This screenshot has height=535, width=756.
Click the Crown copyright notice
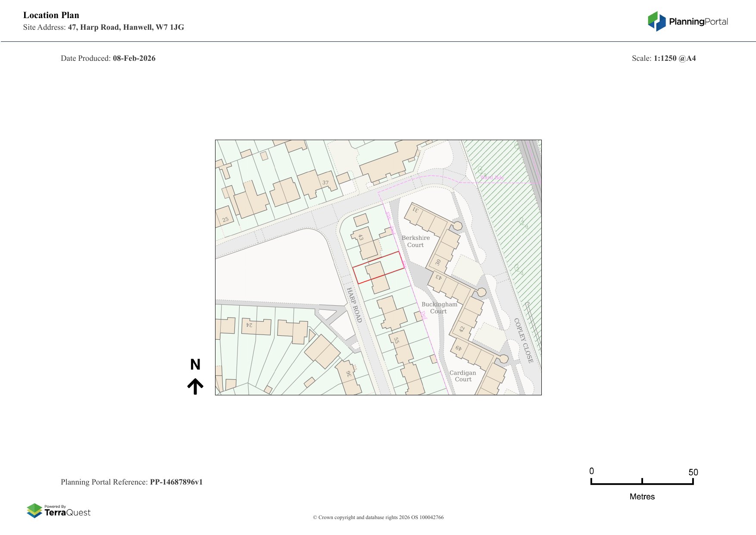[378, 517]
